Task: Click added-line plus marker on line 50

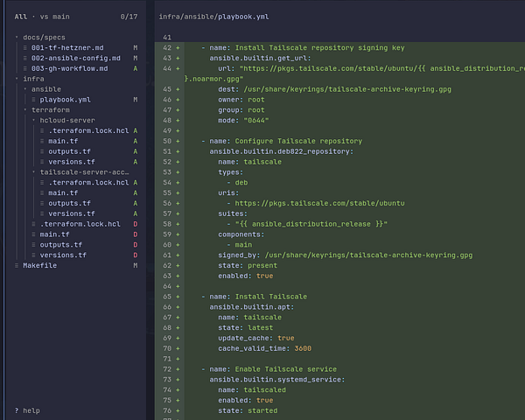Action: [x=178, y=141]
